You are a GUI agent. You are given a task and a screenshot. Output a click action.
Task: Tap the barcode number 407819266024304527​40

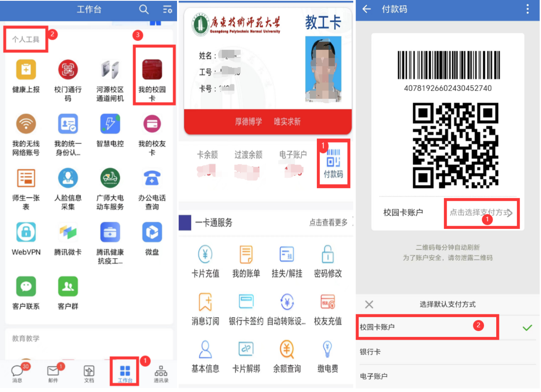click(x=448, y=88)
